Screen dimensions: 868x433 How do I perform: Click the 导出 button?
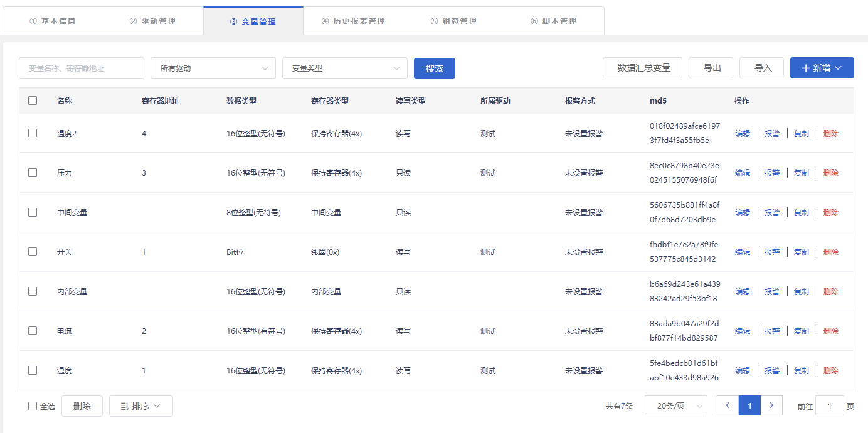point(711,68)
